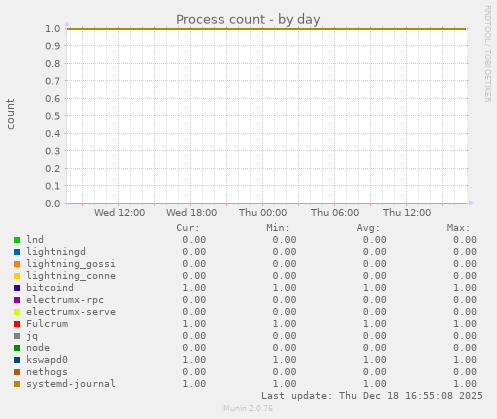Select the 'electrumx-serve' legend label

pos(71,312)
